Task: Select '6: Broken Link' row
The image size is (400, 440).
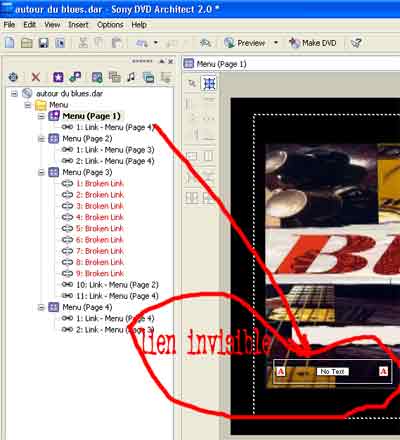Action: (93, 240)
